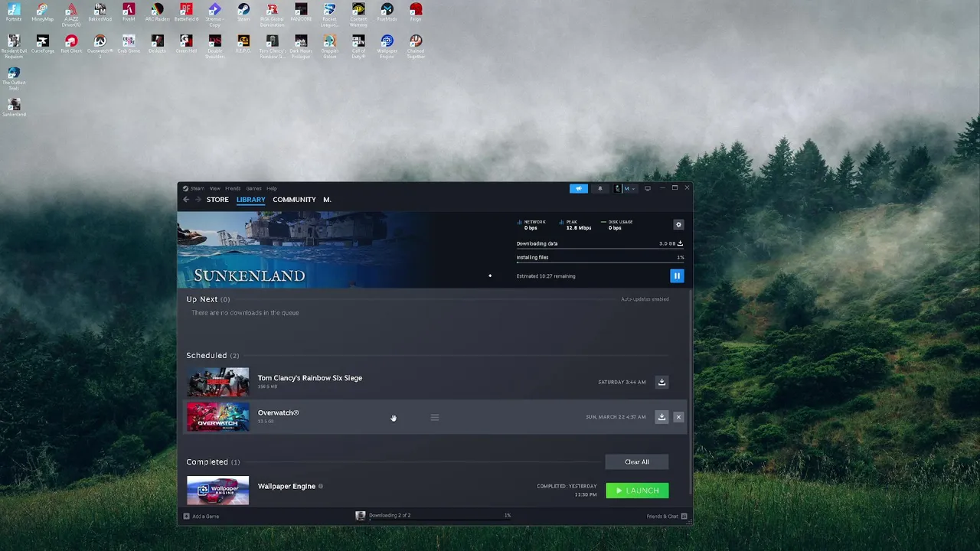Open the Friends menu
Viewport: 980px width, 551px height.
[233, 188]
